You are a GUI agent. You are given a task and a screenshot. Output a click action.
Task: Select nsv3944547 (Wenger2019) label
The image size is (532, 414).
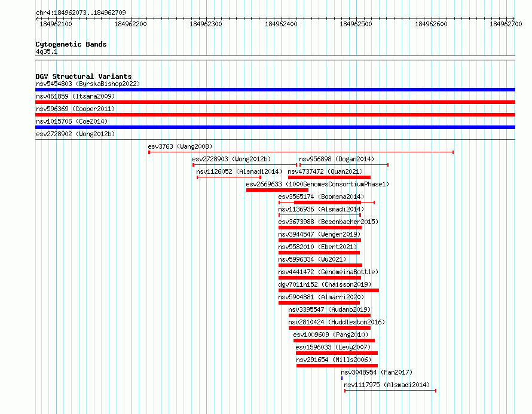click(x=319, y=234)
